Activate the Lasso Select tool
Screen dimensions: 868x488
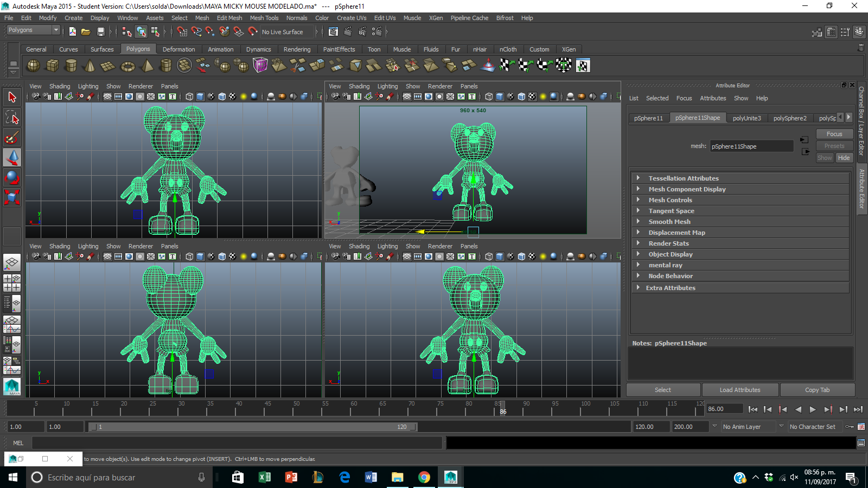pos(12,118)
